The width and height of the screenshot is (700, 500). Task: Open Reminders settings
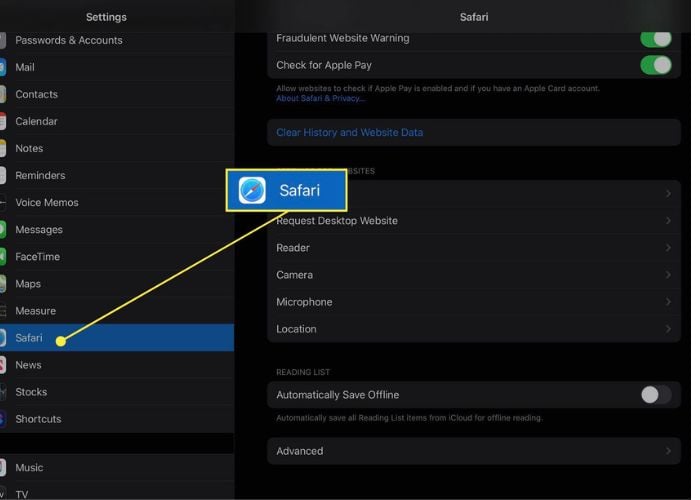117,175
